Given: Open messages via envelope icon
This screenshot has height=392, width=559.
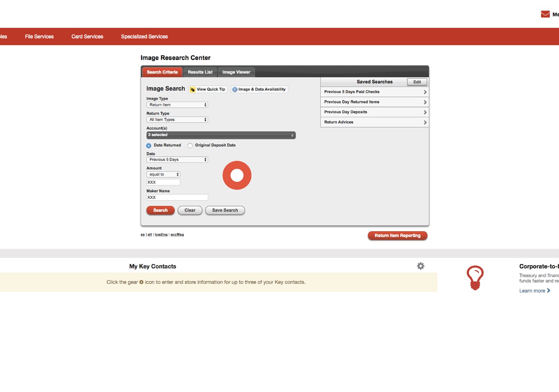Looking at the screenshot, I should coord(545,14).
